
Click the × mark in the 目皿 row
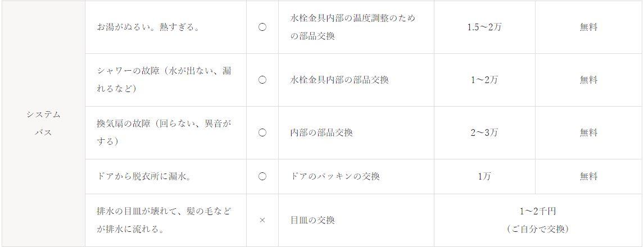pos(262,220)
